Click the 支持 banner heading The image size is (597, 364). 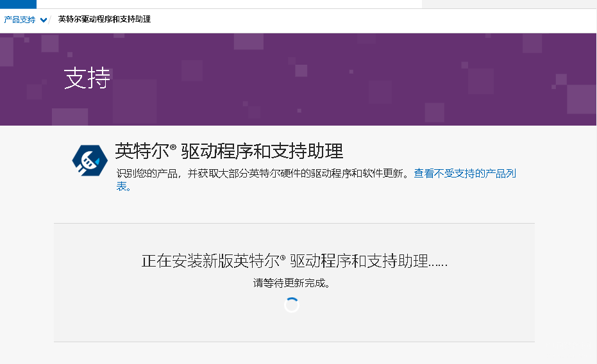tap(87, 78)
